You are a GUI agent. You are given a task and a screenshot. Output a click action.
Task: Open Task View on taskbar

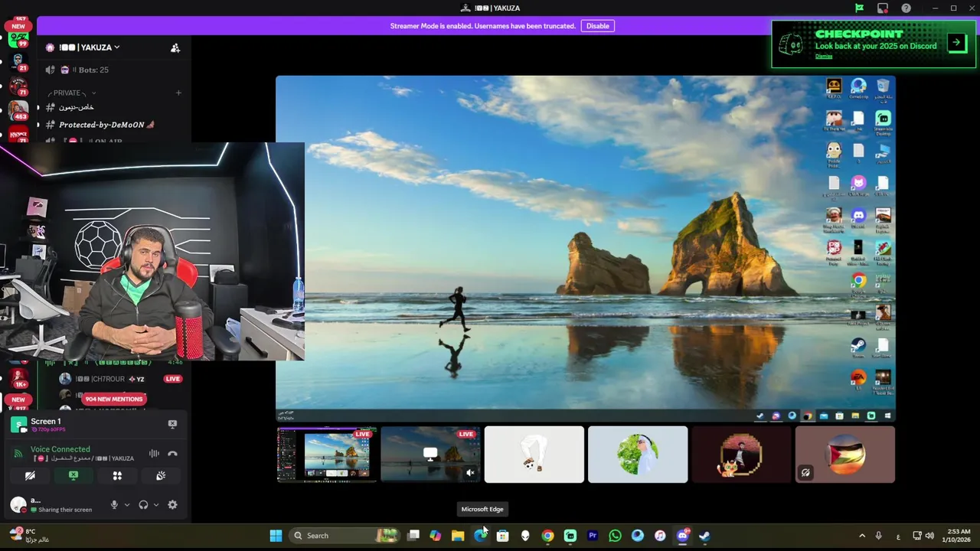(x=413, y=536)
